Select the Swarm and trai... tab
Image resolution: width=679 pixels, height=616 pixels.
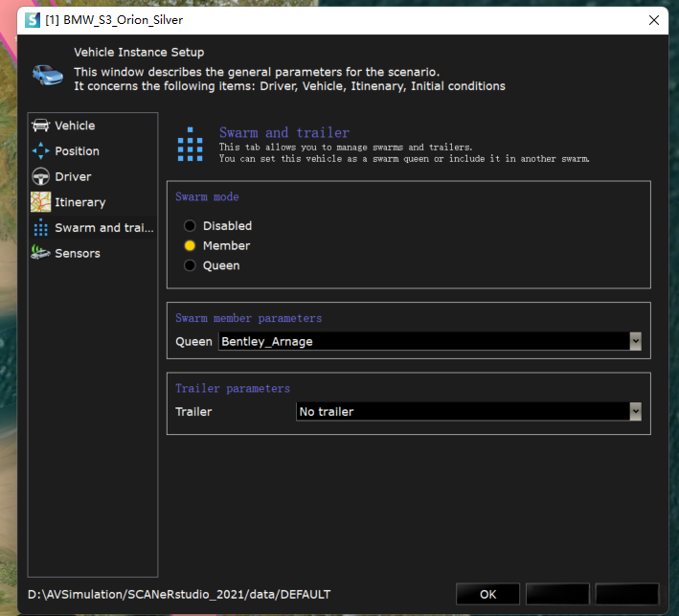click(x=93, y=227)
